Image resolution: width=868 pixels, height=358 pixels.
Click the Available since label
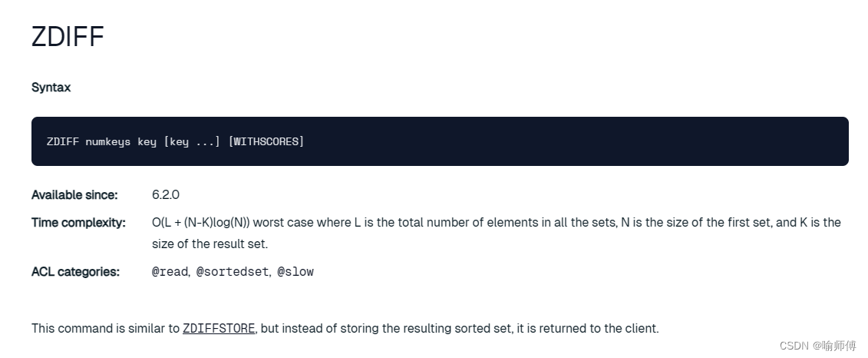point(74,195)
